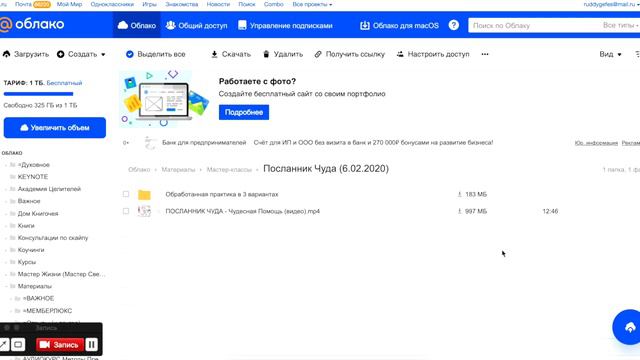
Task: Select Дом Книгочея folder in tree
Action: click(x=38, y=213)
